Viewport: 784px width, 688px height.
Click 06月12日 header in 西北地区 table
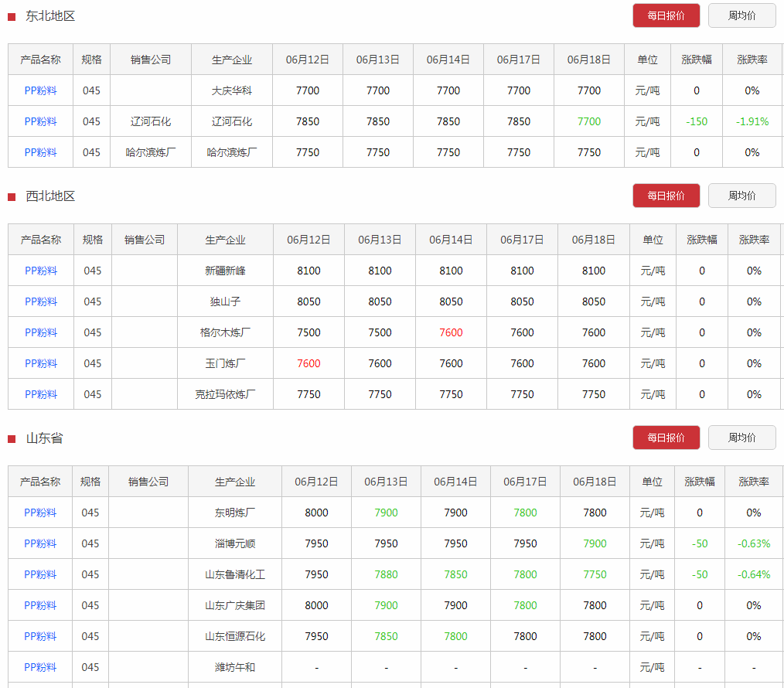pos(308,240)
